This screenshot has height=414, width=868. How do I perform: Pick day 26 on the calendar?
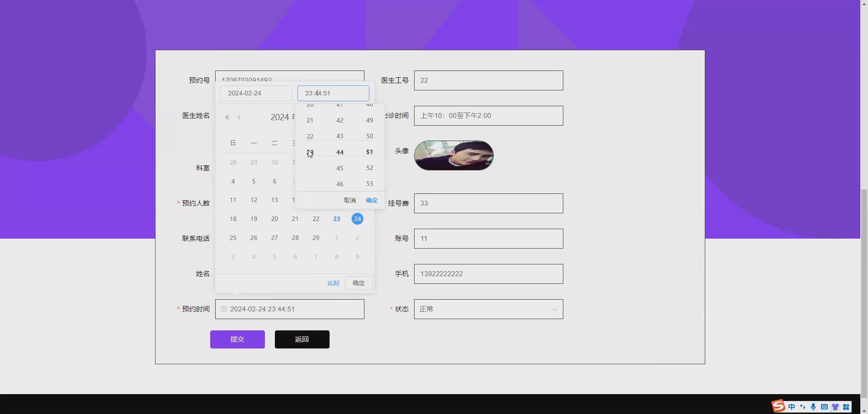(254, 238)
